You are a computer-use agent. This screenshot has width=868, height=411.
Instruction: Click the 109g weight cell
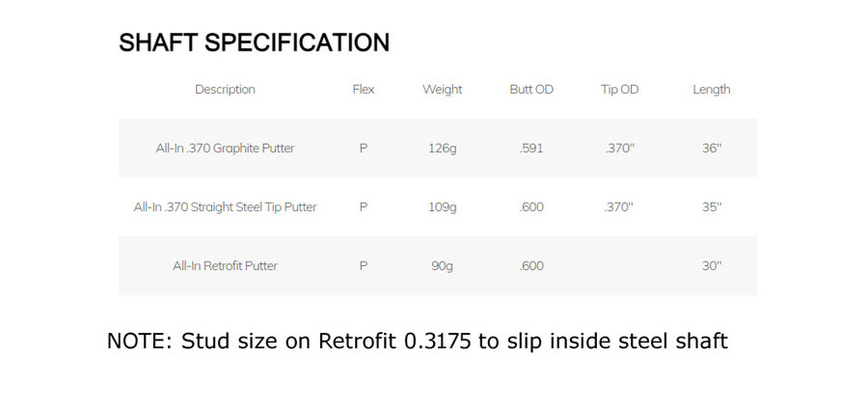tap(442, 207)
